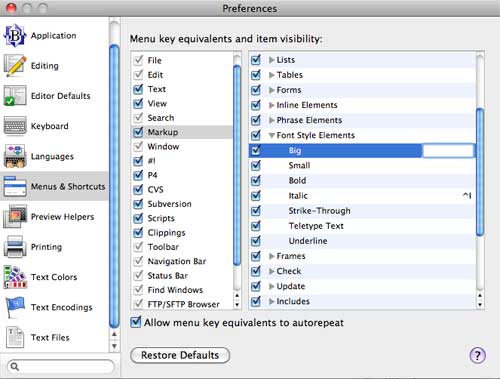The image size is (500, 379).
Task: Select the Keyboard preferences icon
Action: click(x=15, y=126)
